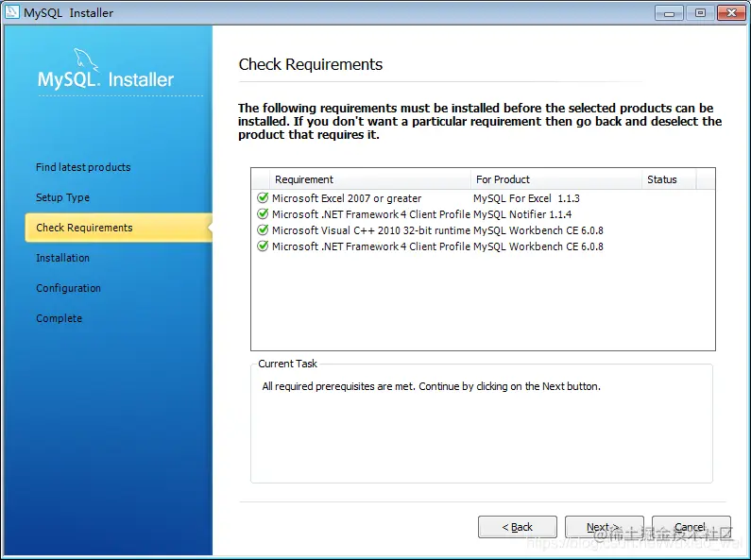The height and width of the screenshot is (560, 751).
Task: Select Microsoft Visual C++ 2010 32-bit runtime row
Action: click(370, 230)
